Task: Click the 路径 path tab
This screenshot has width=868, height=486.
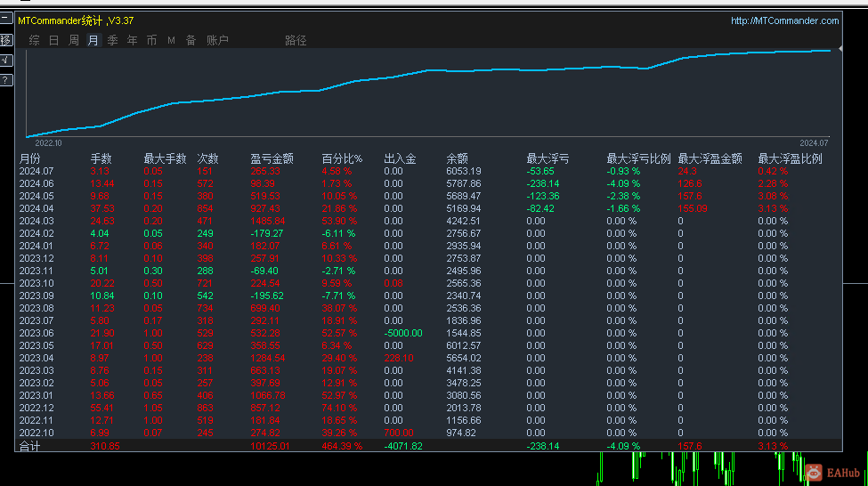Action: pos(296,40)
